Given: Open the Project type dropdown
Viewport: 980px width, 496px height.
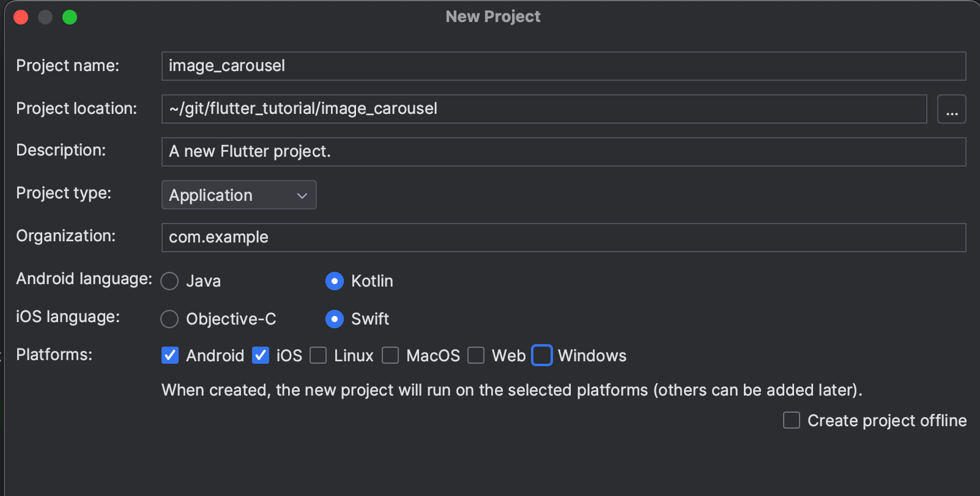Looking at the screenshot, I should pyautogui.click(x=239, y=195).
